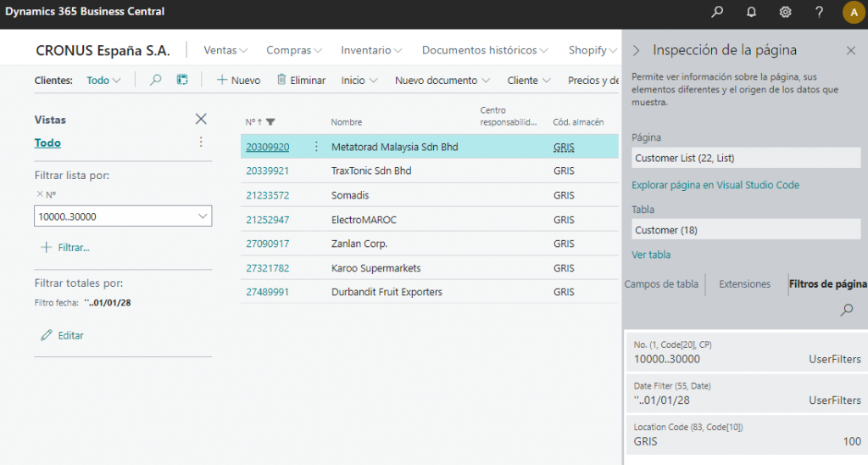
Task: Click the search magnifier in top bar
Action: (717, 12)
